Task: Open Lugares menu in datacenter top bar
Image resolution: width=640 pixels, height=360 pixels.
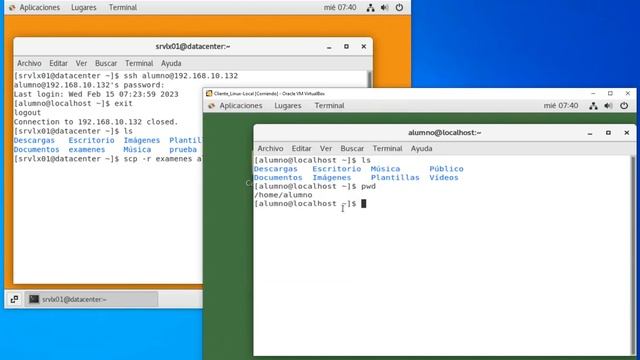Action: 84,7
